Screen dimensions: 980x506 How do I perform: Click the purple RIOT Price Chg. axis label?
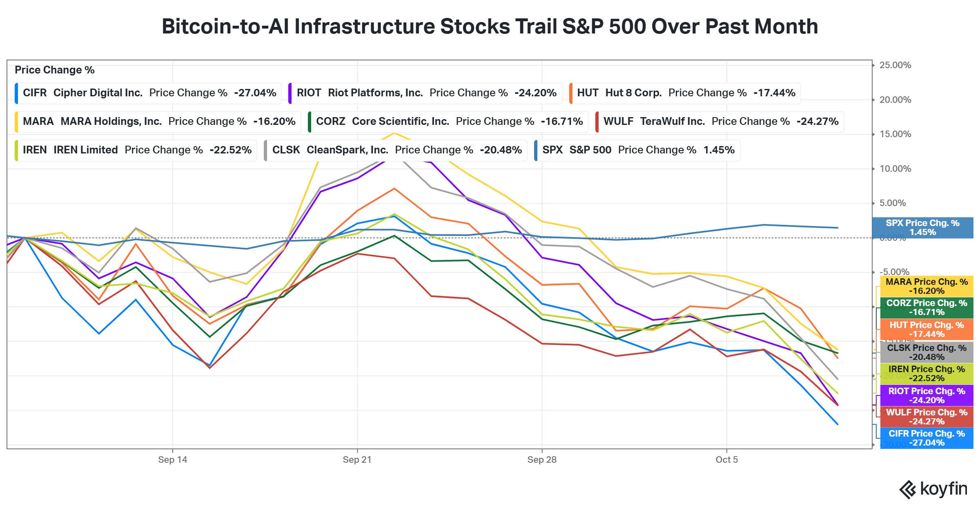click(927, 396)
